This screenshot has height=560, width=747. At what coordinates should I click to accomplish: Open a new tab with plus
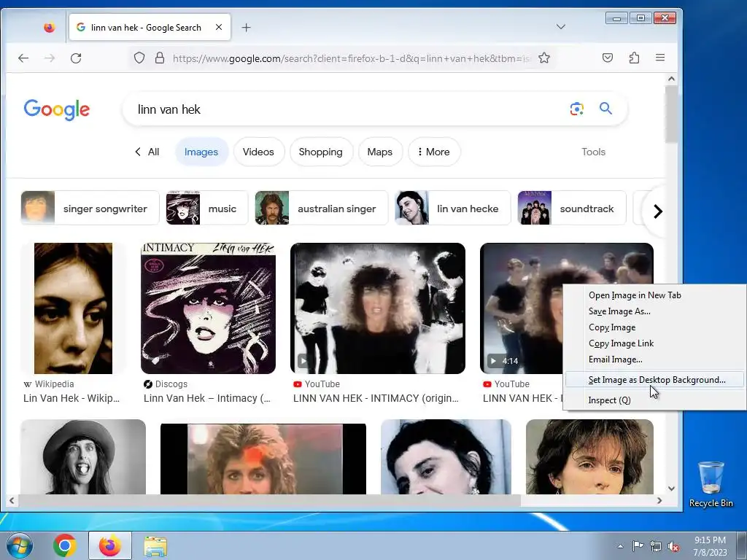(x=246, y=28)
